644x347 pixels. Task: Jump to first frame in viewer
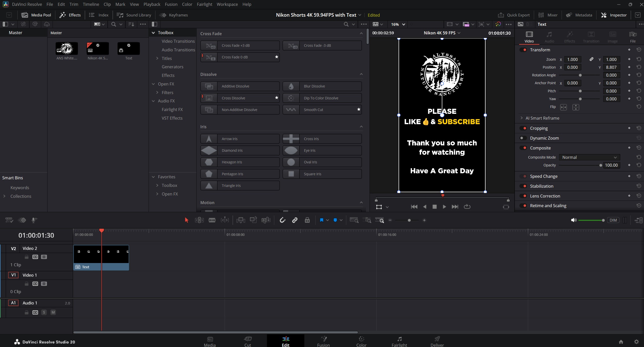tap(414, 207)
